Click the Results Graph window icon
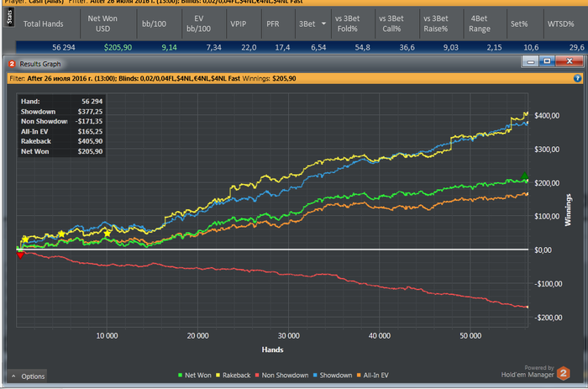This screenshot has width=588, height=389. 12,64
